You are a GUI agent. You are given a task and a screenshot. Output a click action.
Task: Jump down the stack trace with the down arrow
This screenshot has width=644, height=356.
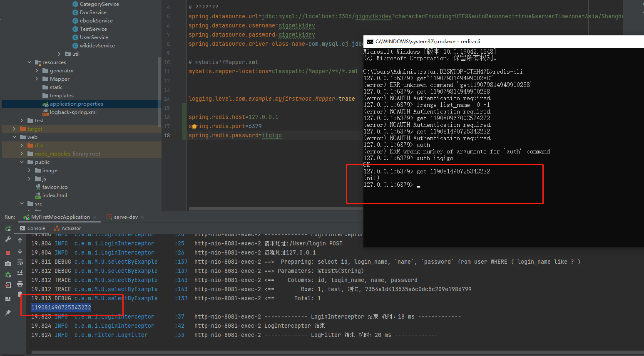(x=20, y=251)
